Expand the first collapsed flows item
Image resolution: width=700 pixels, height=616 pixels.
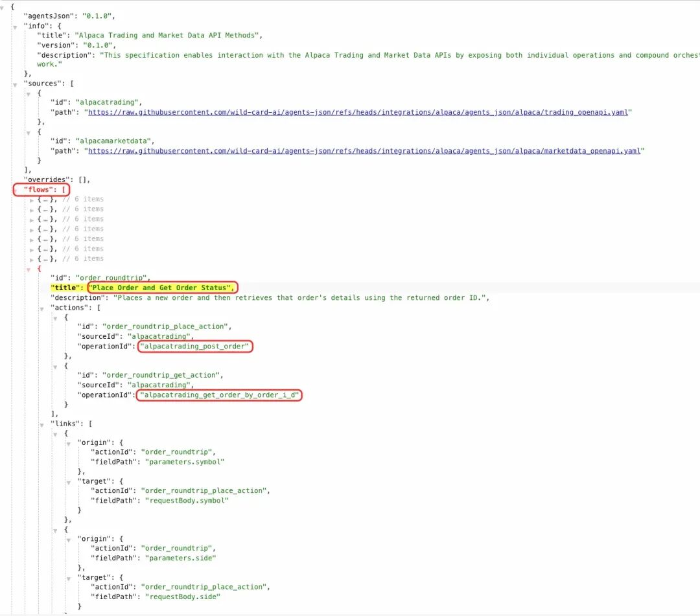click(x=32, y=200)
